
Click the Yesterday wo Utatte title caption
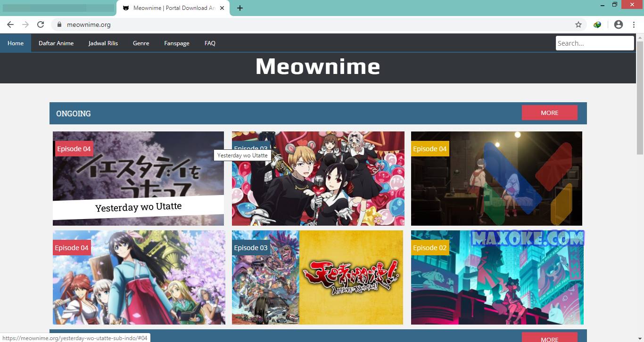[x=139, y=207]
